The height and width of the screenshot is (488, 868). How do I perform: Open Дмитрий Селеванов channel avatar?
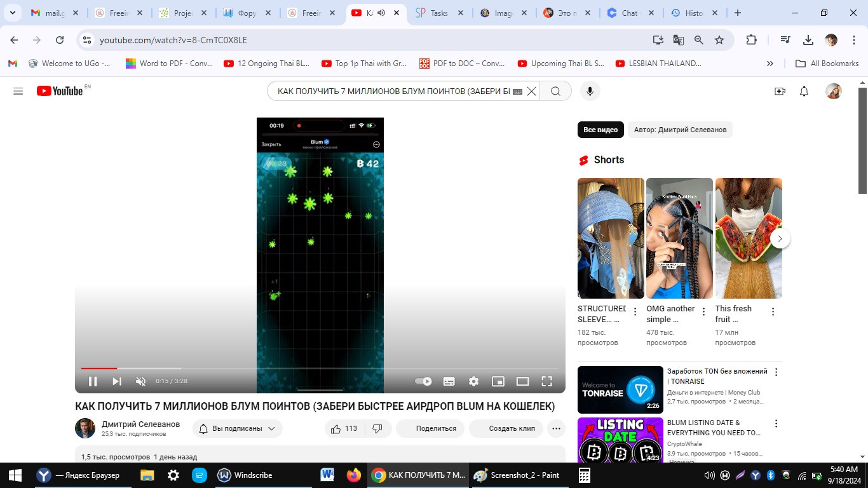(85, 428)
